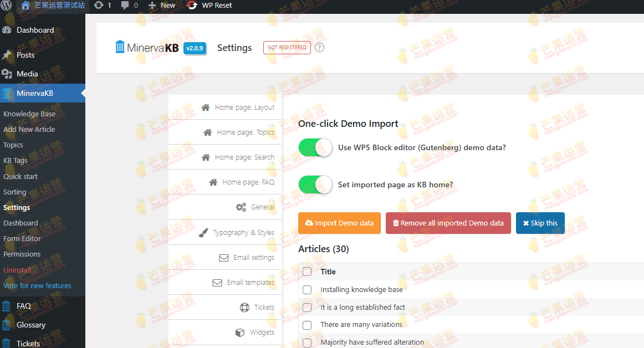Image resolution: width=644 pixels, height=348 pixels.
Task: Click Articles (30) heading
Action: point(324,249)
